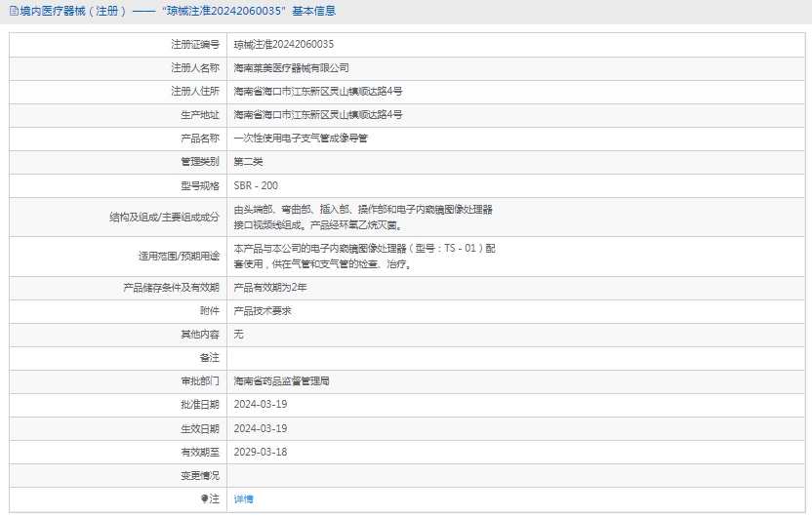Click the structure and composition description text
The width and height of the screenshot is (812, 518).
(362, 217)
